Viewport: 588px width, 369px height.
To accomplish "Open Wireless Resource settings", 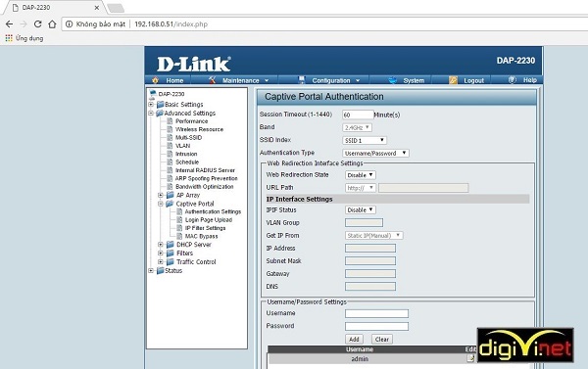I will [x=199, y=129].
